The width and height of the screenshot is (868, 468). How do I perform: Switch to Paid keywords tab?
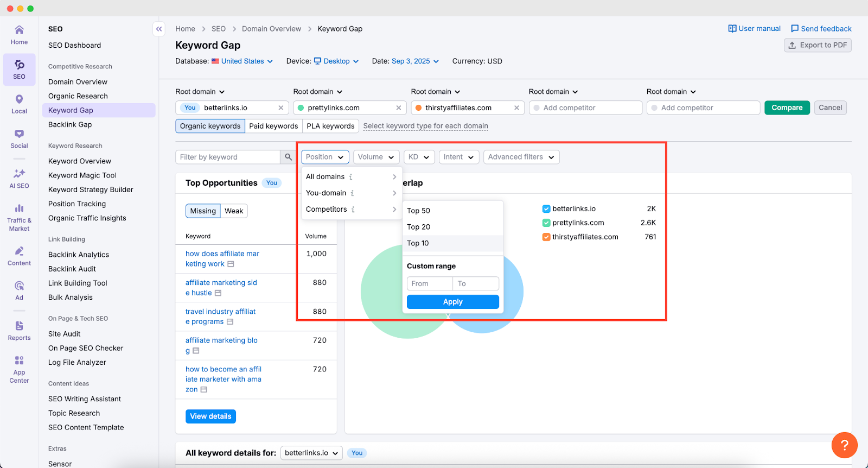point(273,126)
